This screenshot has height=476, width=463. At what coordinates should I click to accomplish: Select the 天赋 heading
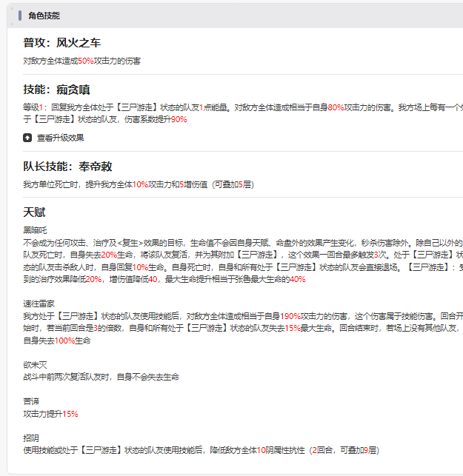click(x=34, y=212)
